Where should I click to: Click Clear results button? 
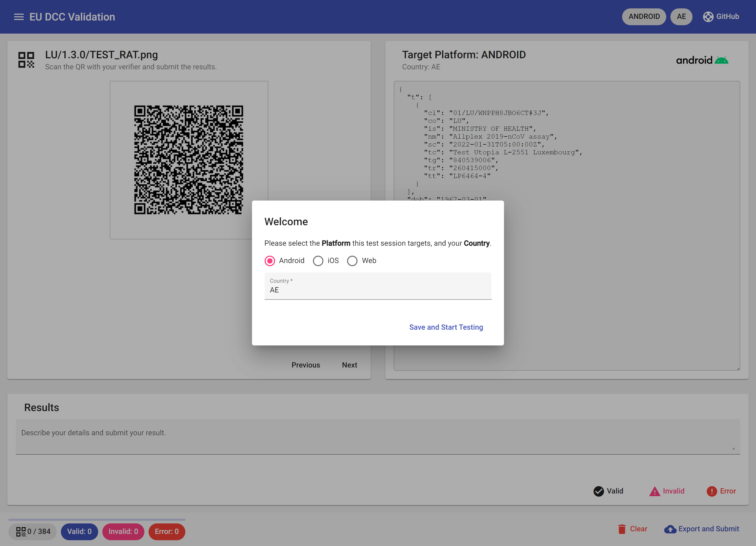point(632,529)
